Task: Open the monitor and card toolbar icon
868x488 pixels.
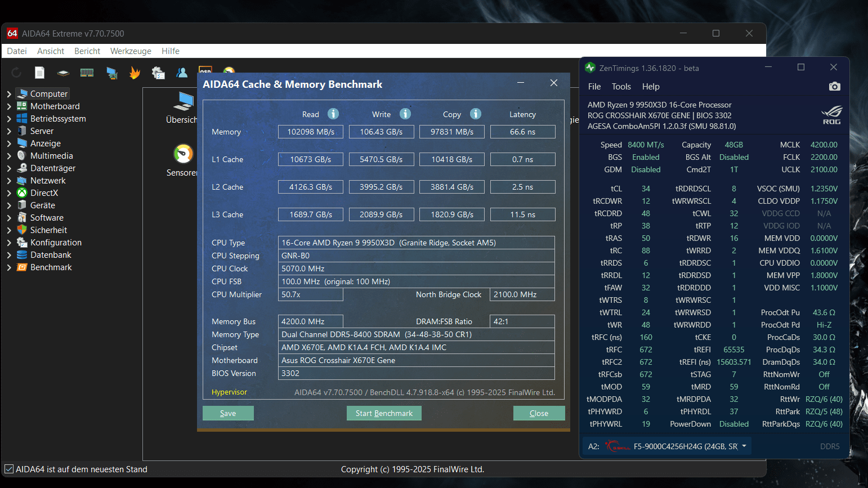Action: [x=111, y=73]
